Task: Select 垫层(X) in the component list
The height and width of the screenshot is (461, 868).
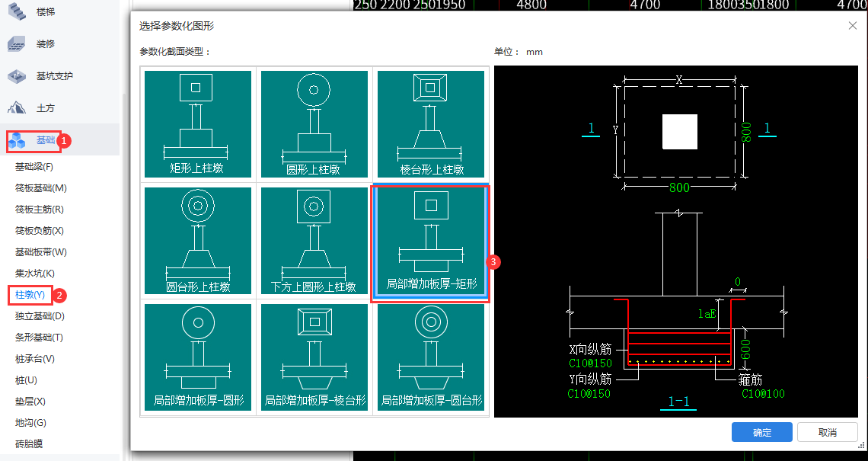Action: 30,401
